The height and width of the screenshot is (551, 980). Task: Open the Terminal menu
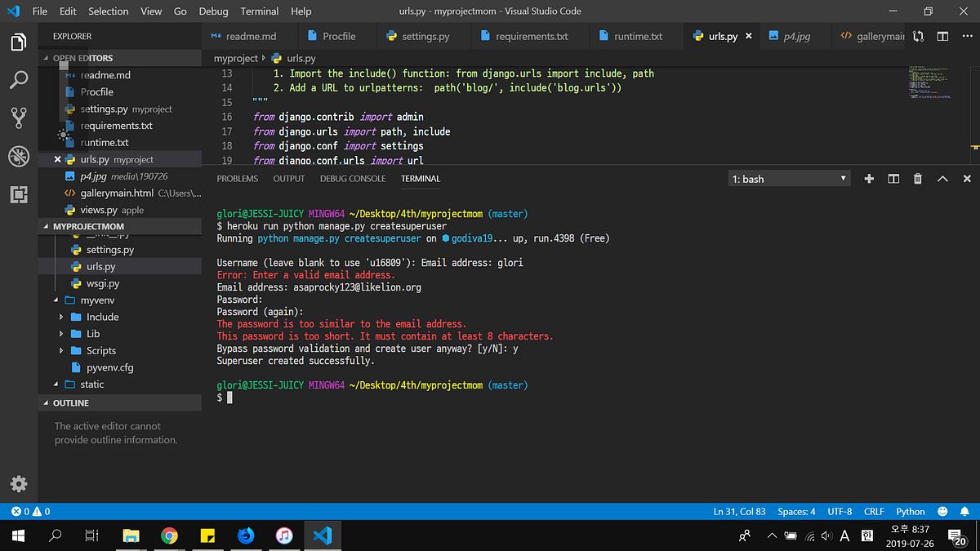259,11
